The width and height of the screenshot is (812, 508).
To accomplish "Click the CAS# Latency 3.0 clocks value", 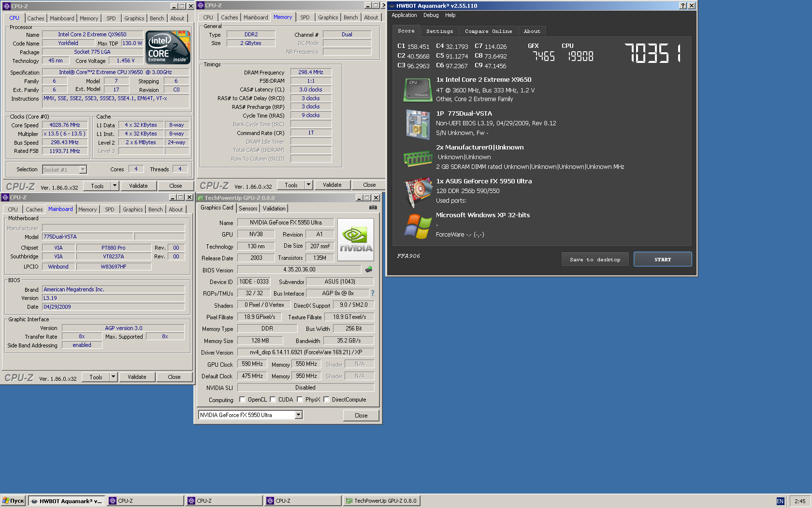I will point(311,90).
